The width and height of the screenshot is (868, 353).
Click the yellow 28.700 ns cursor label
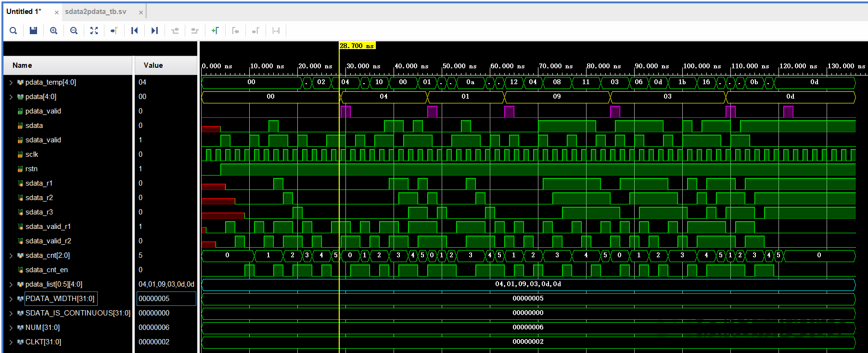[x=357, y=46]
